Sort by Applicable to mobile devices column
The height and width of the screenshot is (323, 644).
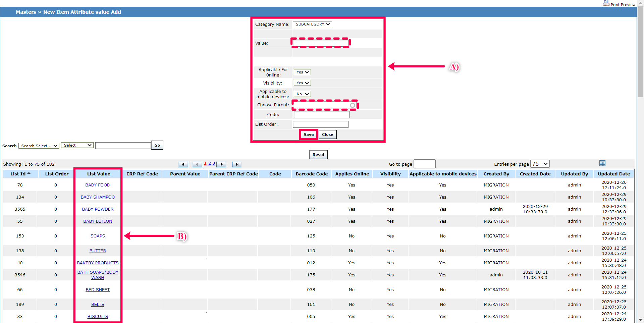click(443, 174)
